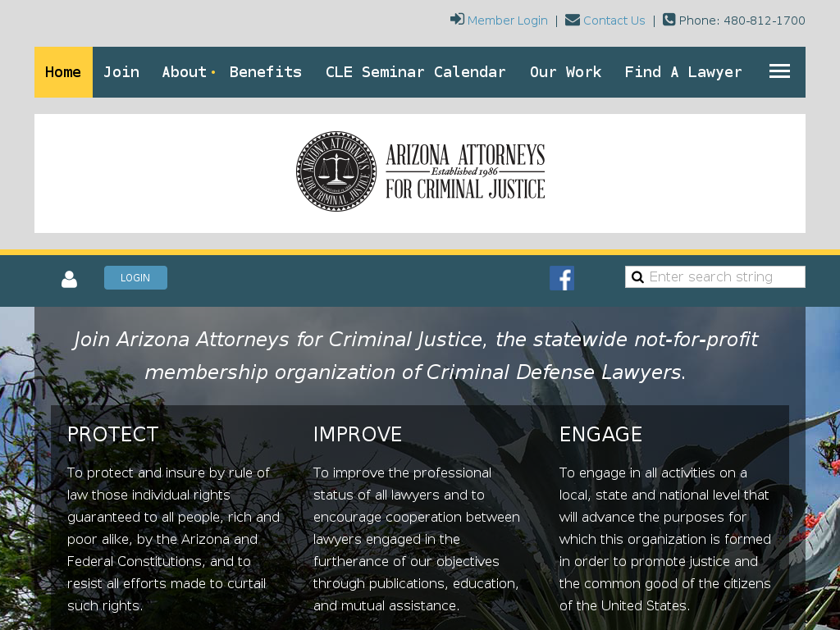This screenshot has height=630, width=840.
Task: Click the user profile silhouette icon
Action: (x=69, y=279)
